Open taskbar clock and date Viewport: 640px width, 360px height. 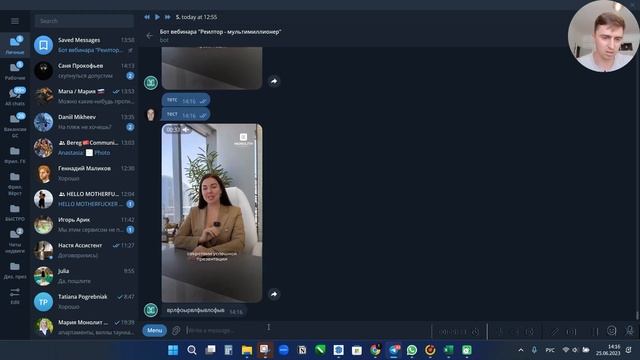pyautogui.click(x=608, y=350)
